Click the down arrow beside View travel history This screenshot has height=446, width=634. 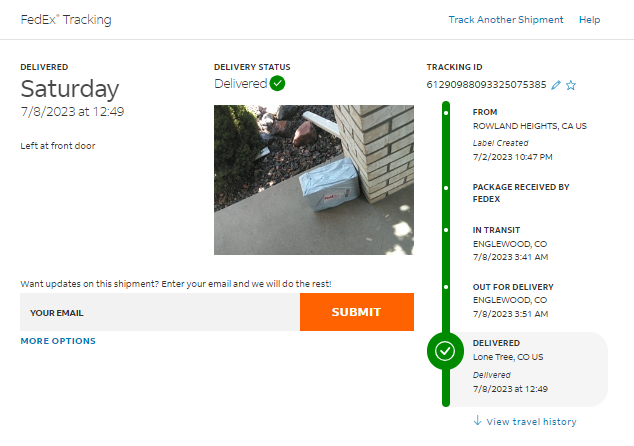coord(478,421)
